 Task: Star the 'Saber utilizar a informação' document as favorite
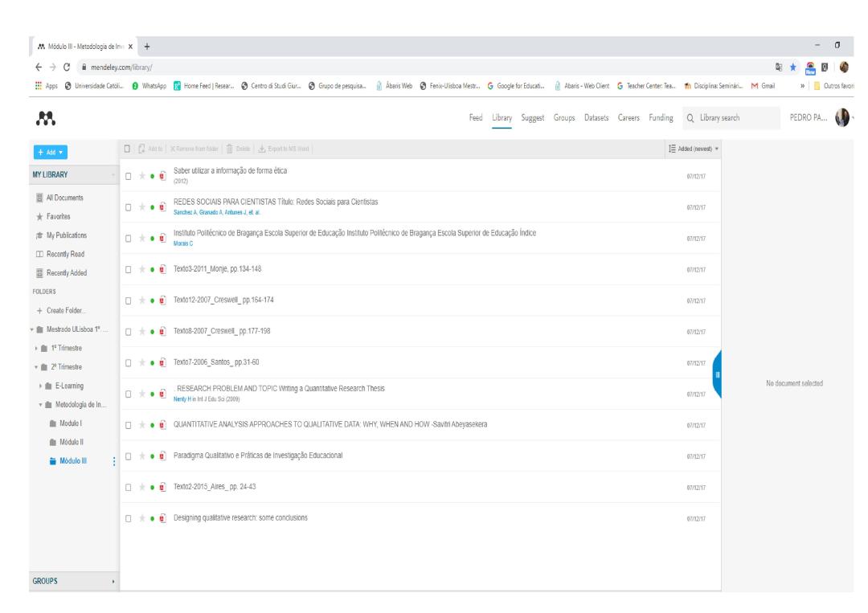(141, 174)
